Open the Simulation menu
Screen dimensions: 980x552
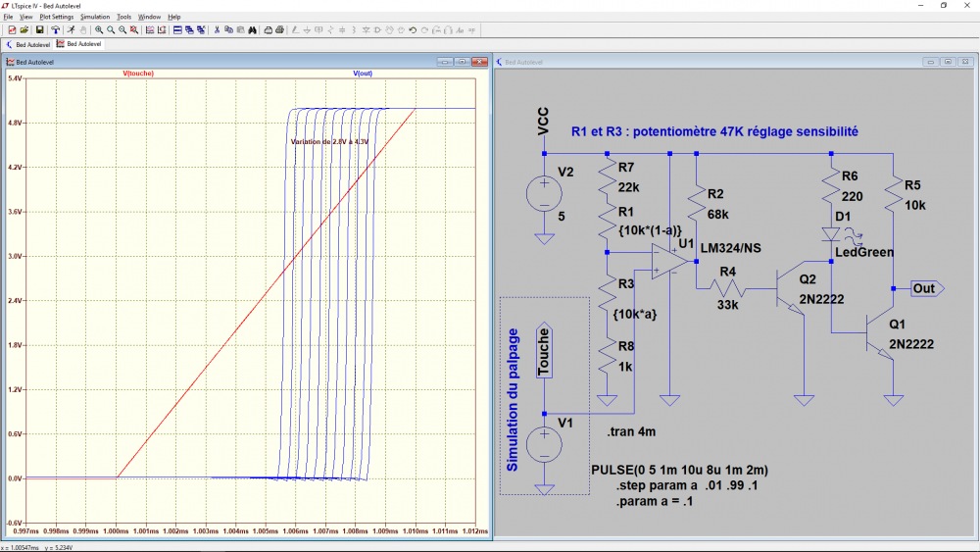(95, 17)
